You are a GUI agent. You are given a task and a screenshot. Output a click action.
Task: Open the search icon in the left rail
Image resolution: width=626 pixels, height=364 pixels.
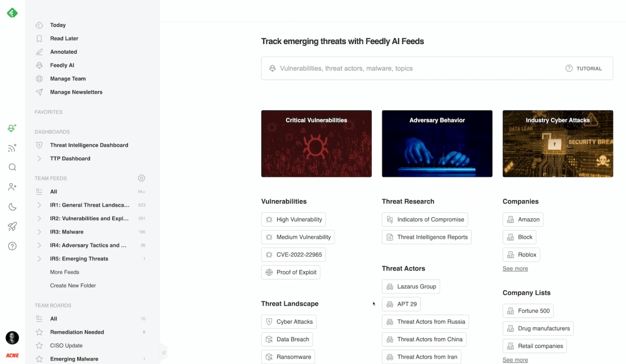tap(13, 167)
